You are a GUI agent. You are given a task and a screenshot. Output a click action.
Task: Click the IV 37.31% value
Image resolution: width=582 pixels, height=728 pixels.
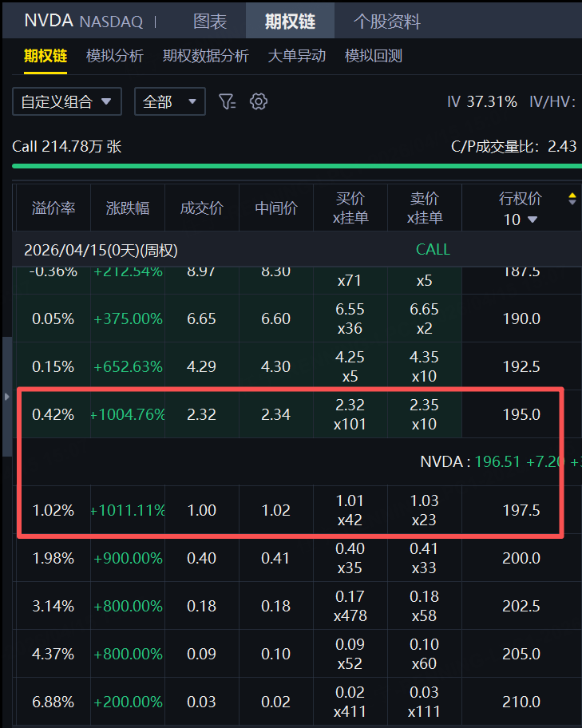(481, 101)
